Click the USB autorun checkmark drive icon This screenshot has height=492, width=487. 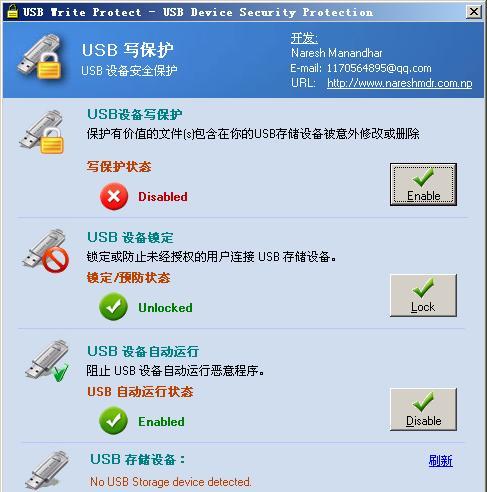[47, 361]
